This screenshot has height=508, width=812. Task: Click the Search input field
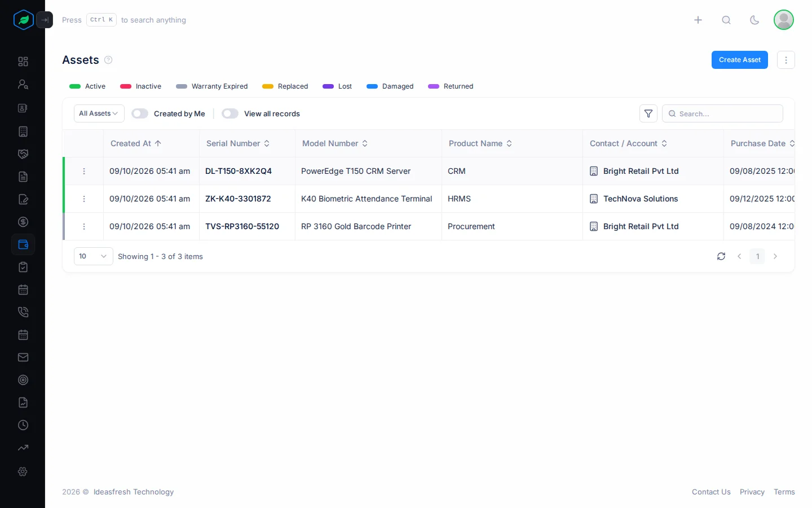click(x=722, y=113)
